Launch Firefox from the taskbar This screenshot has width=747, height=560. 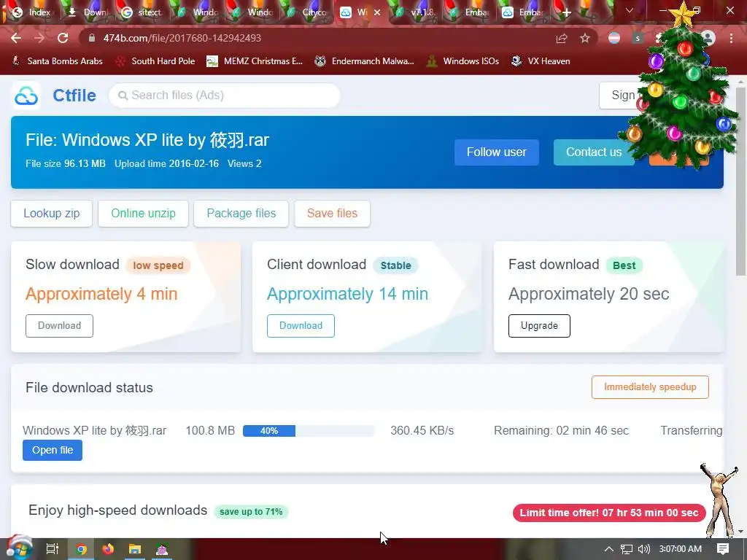tap(108, 550)
